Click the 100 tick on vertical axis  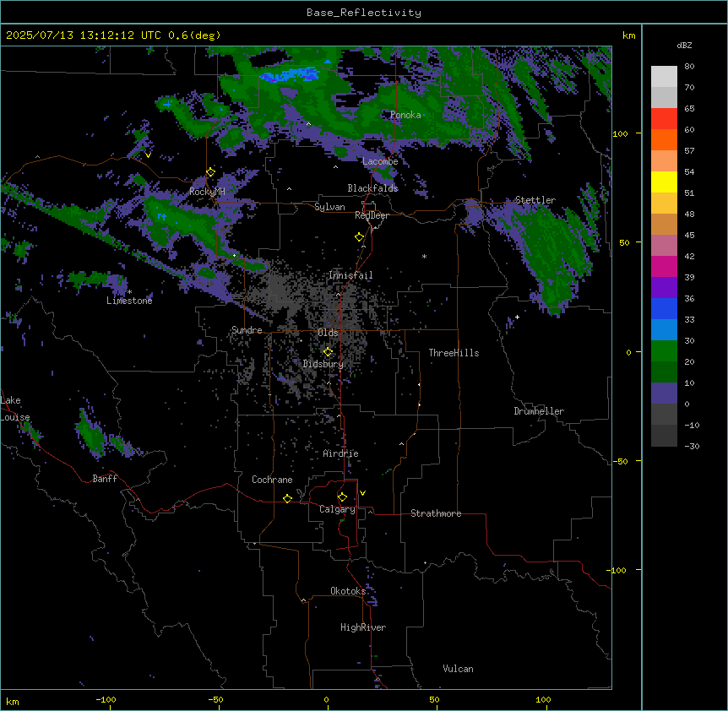pos(620,133)
